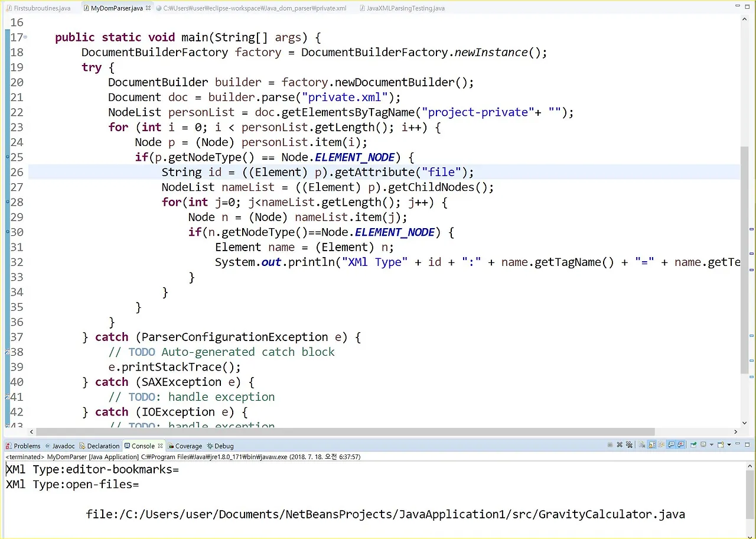Click "Element name" declaration on line 31
The width and height of the screenshot is (756, 539).
[x=255, y=247]
